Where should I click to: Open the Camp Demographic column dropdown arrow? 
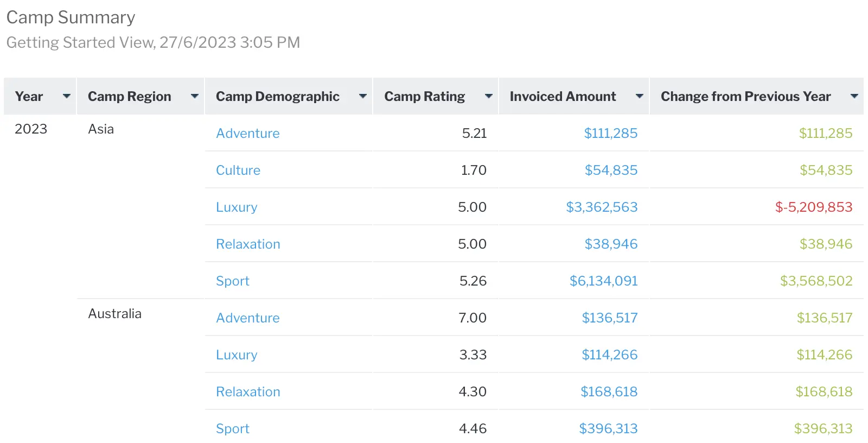(x=363, y=96)
